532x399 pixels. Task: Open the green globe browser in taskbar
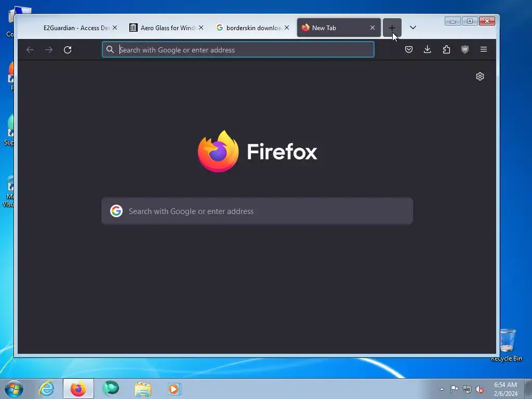pyautogui.click(x=111, y=389)
